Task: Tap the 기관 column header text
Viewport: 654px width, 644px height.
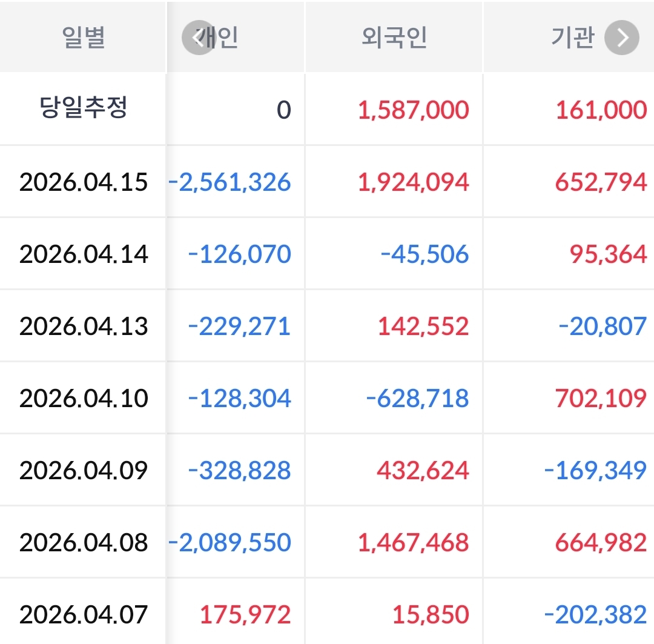Action: [572, 38]
